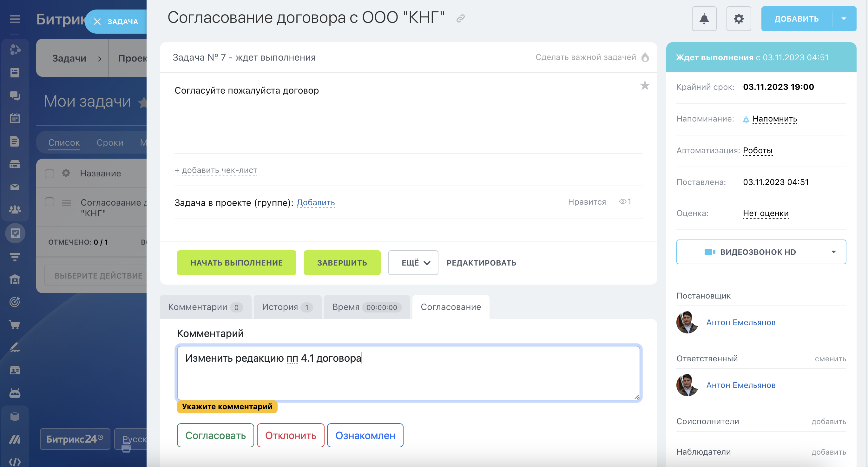The width and height of the screenshot is (868, 467).
Task: Open the Комментарии tab
Action: [x=205, y=307]
